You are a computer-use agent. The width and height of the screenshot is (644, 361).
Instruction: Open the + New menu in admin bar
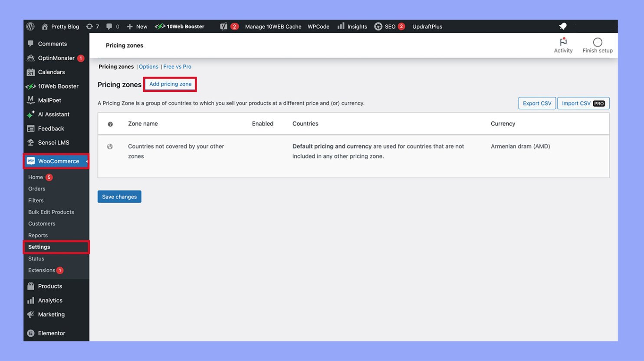(137, 26)
